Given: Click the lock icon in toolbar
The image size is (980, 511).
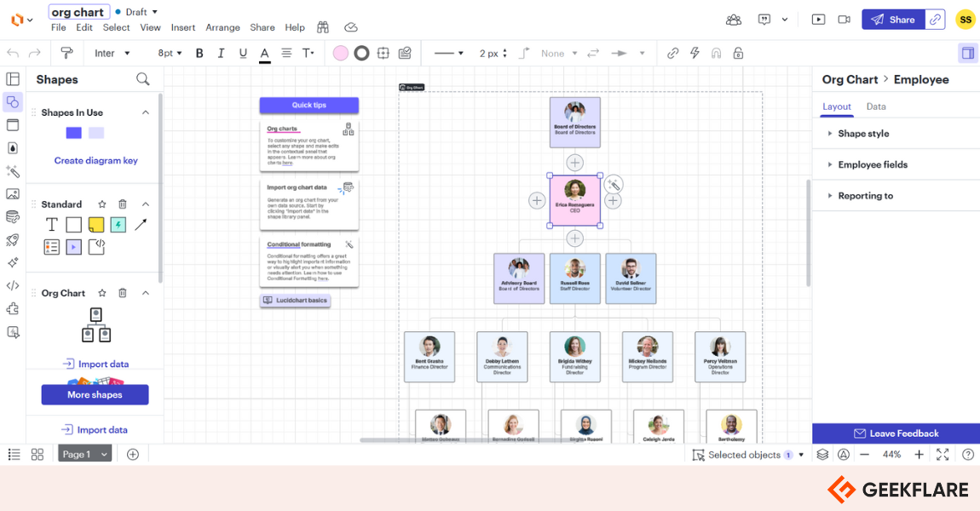Looking at the screenshot, I should click(x=738, y=54).
